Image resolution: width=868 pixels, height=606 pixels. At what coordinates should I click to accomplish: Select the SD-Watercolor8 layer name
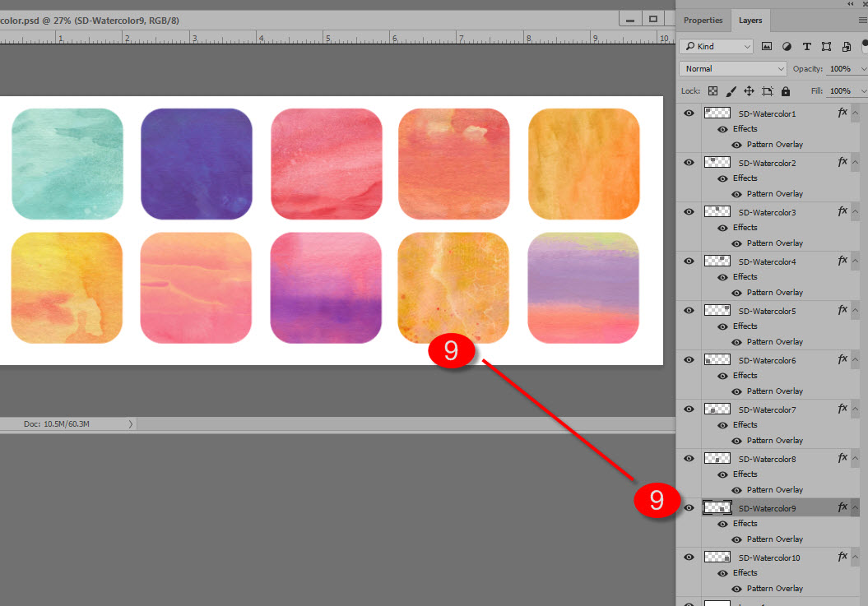click(x=767, y=459)
